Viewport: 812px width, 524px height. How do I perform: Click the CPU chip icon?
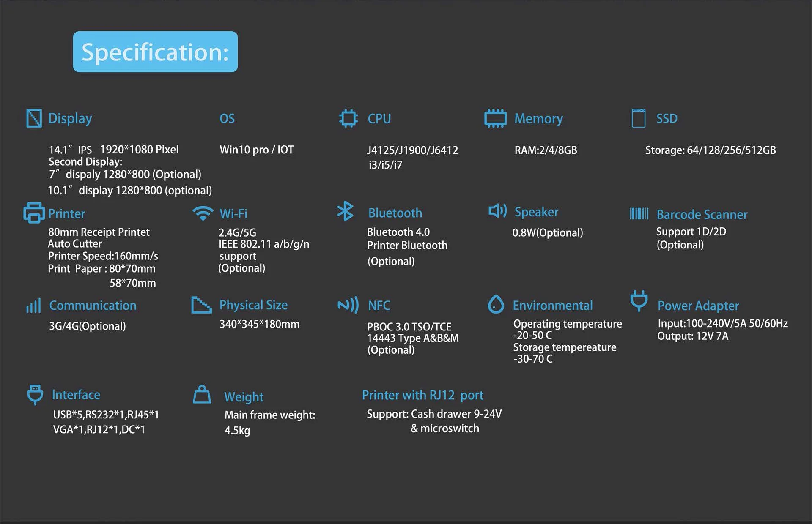348,118
